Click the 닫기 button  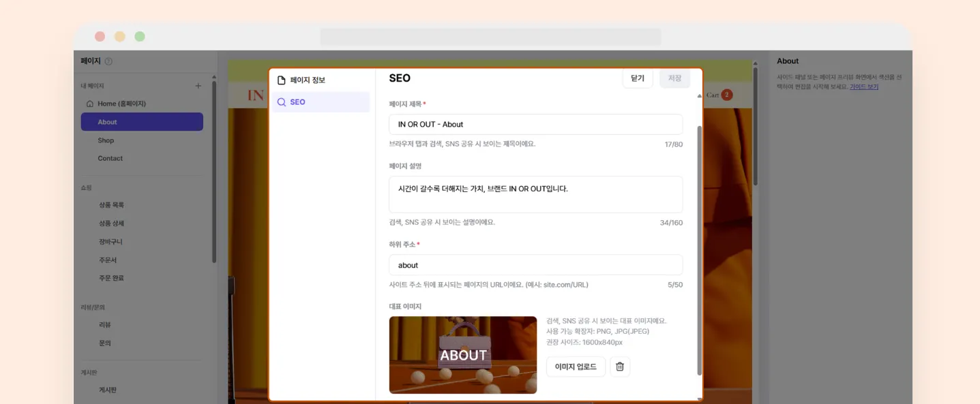[638, 78]
